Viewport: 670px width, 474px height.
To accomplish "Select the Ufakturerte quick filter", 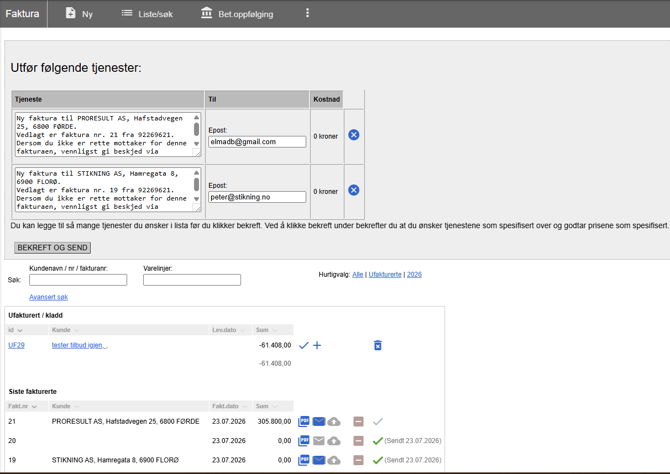I will point(385,274).
